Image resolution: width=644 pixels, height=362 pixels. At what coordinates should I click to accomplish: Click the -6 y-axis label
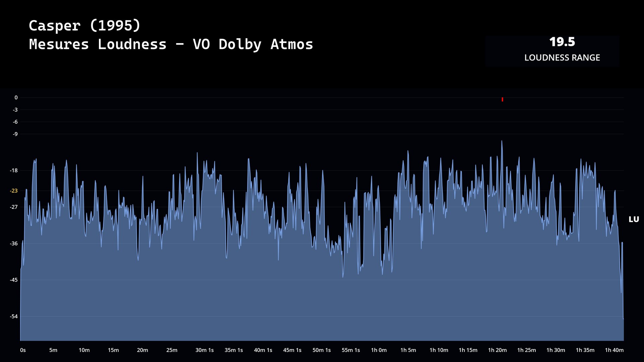point(15,122)
